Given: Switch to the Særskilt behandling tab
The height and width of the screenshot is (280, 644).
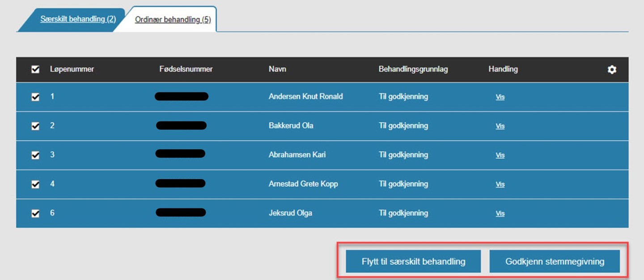Looking at the screenshot, I should pos(78,19).
